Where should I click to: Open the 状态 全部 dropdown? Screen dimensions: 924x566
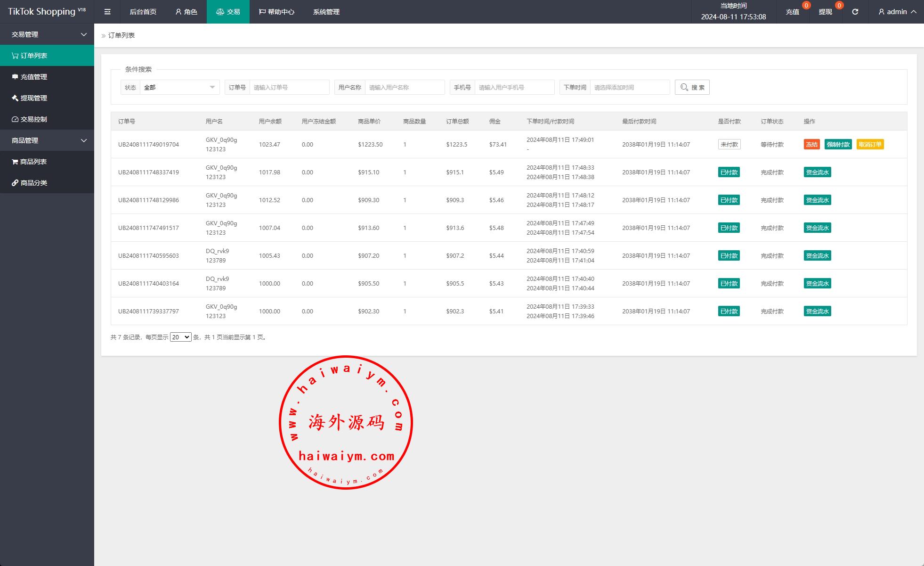point(179,87)
